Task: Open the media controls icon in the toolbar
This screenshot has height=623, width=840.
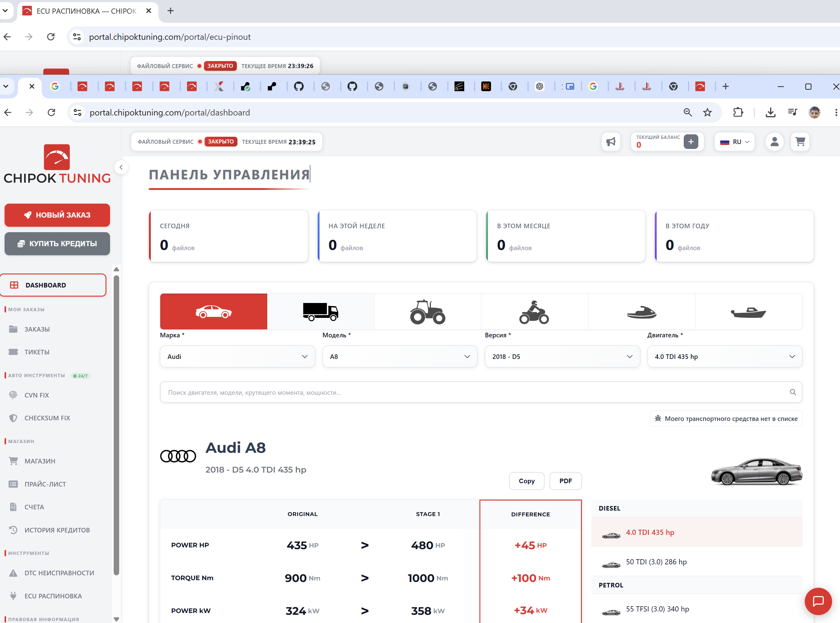Action: tap(793, 112)
